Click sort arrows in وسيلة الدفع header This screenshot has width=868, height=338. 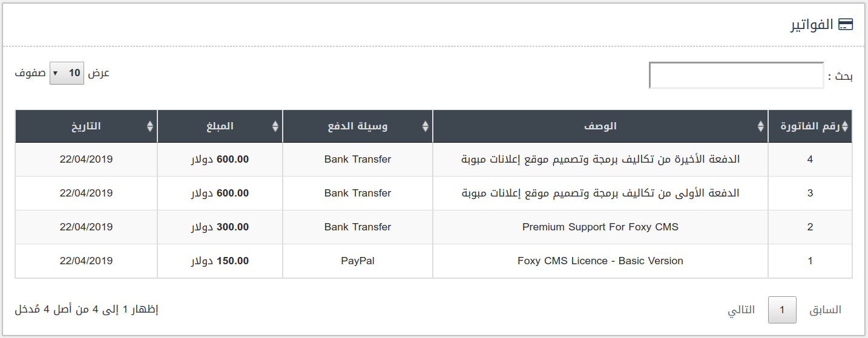point(426,126)
